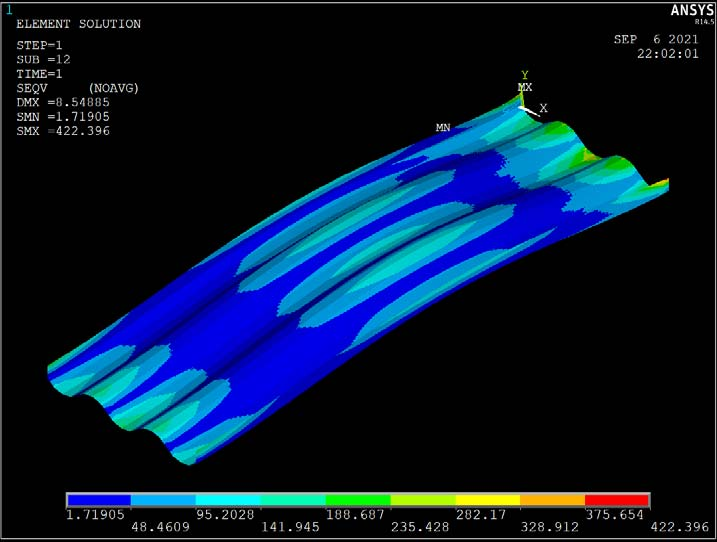Click the X axis triad label
This screenshot has width=717, height=542.
[543, 108]
